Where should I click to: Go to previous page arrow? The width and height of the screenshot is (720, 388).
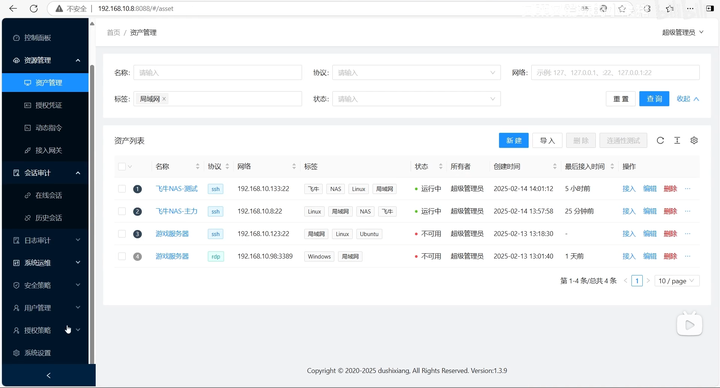point(625,281)
